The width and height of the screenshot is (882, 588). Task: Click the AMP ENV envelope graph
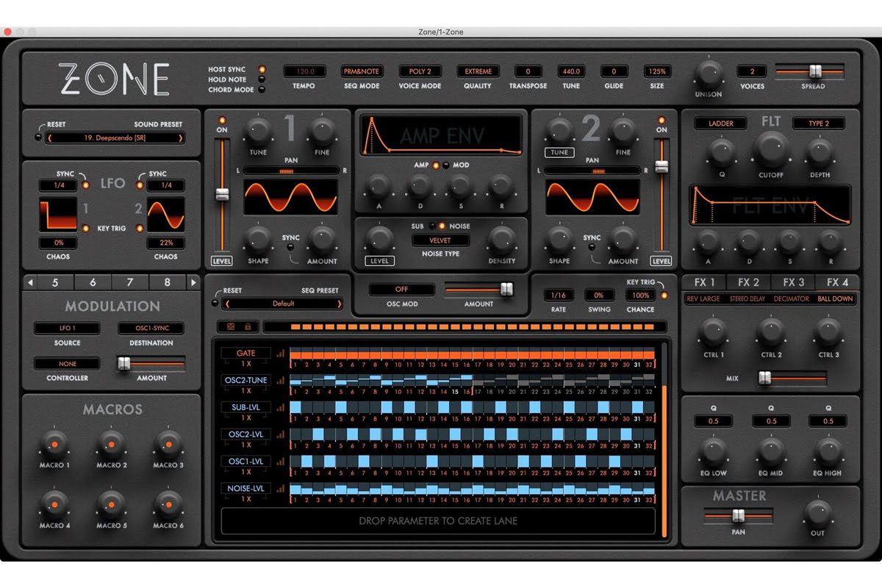tap(440, 135)
